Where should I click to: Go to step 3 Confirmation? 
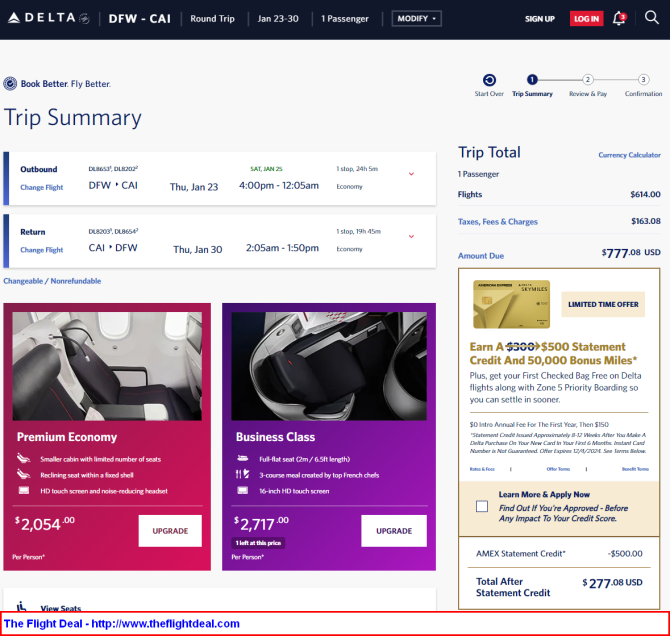pos(643,80)
